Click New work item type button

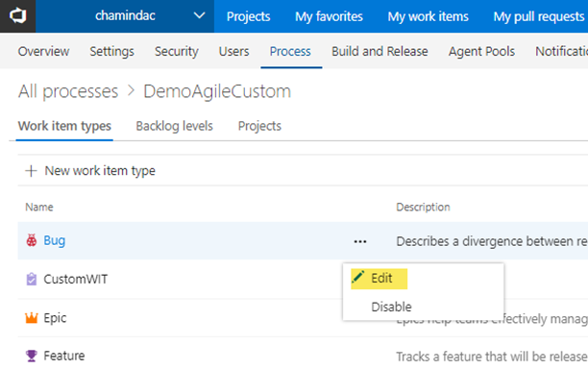[90, 171]
